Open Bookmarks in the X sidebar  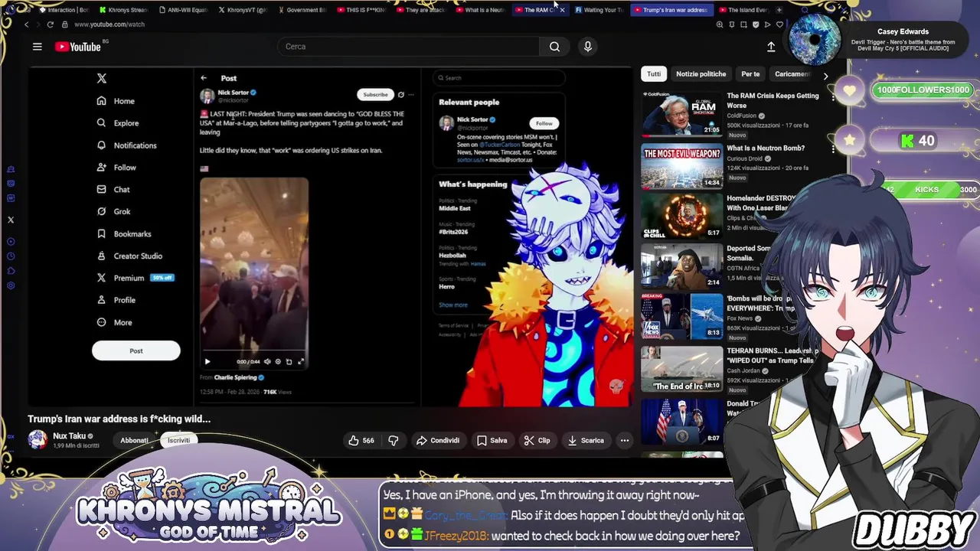coord(124,234)
